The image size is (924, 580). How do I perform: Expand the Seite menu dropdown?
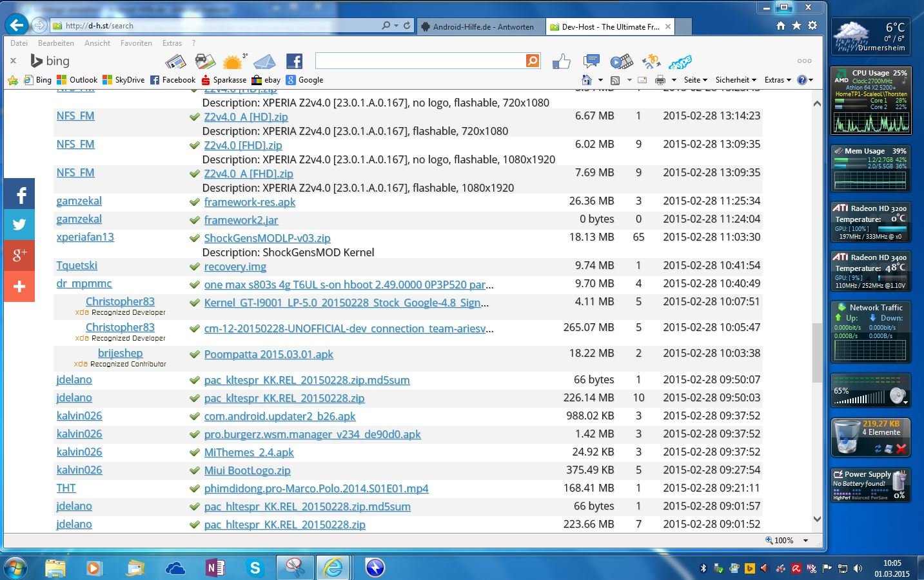696,80
